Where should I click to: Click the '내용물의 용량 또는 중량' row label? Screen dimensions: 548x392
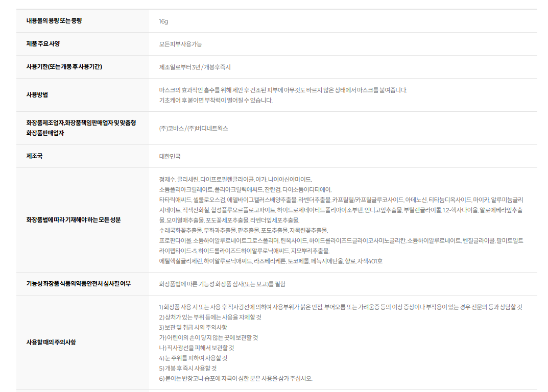pos(54,21)
